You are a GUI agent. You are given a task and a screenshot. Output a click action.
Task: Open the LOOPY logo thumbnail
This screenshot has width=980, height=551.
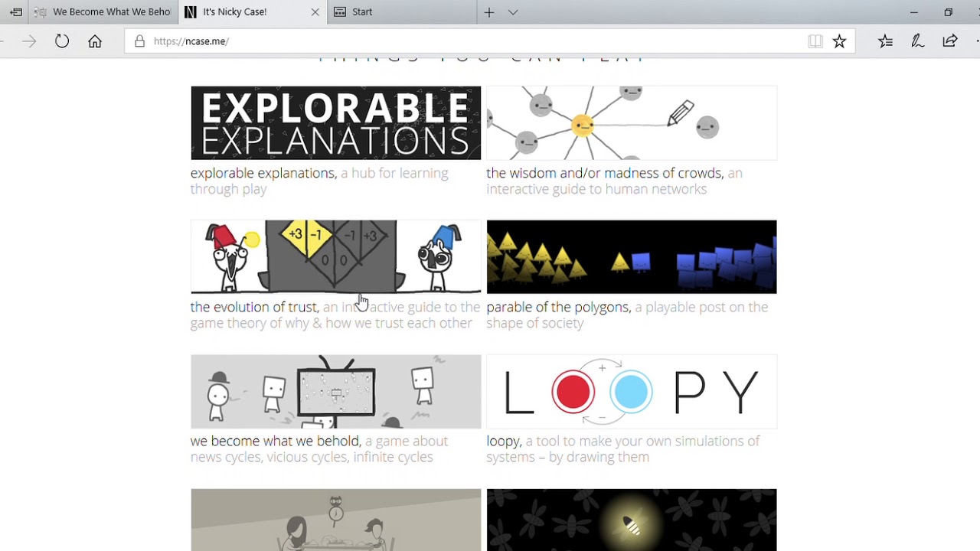click(632, 391)
